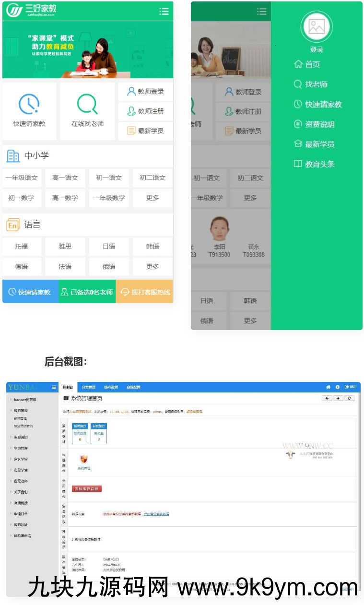This screenshot has height=605, width=364.
Task: Click the admin back arrow button
Action: [x=327, y=398]
